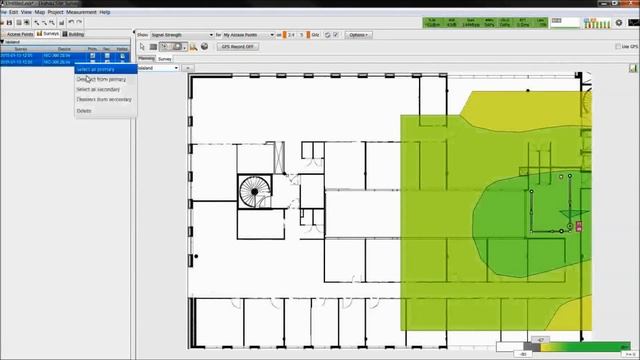640x360 pixels.
Task: Open the Options dropdown button
Action: coord(358,35)
